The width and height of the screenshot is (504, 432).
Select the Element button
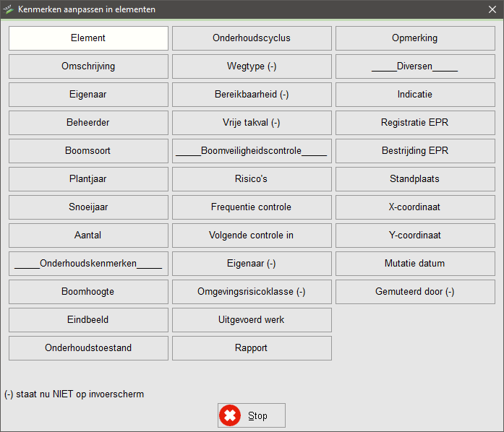click(x=88, y=38)
